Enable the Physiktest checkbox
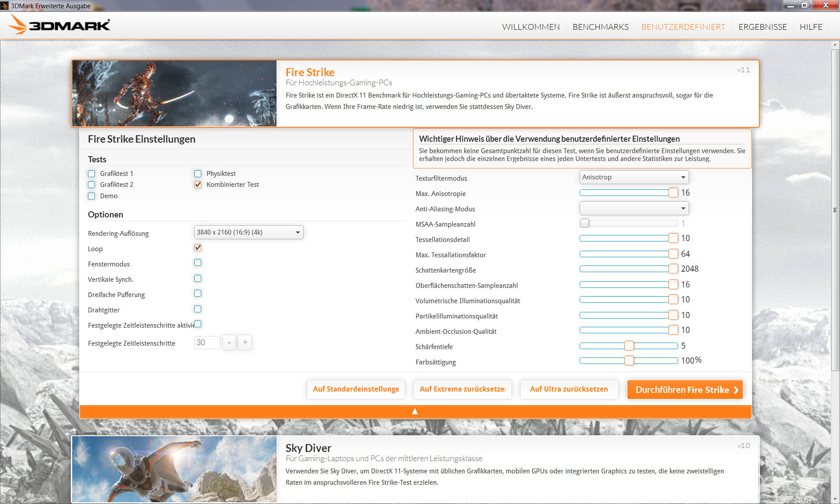This screenshot has height=504, width=840. pyautogui.click(x=198, y=174)
